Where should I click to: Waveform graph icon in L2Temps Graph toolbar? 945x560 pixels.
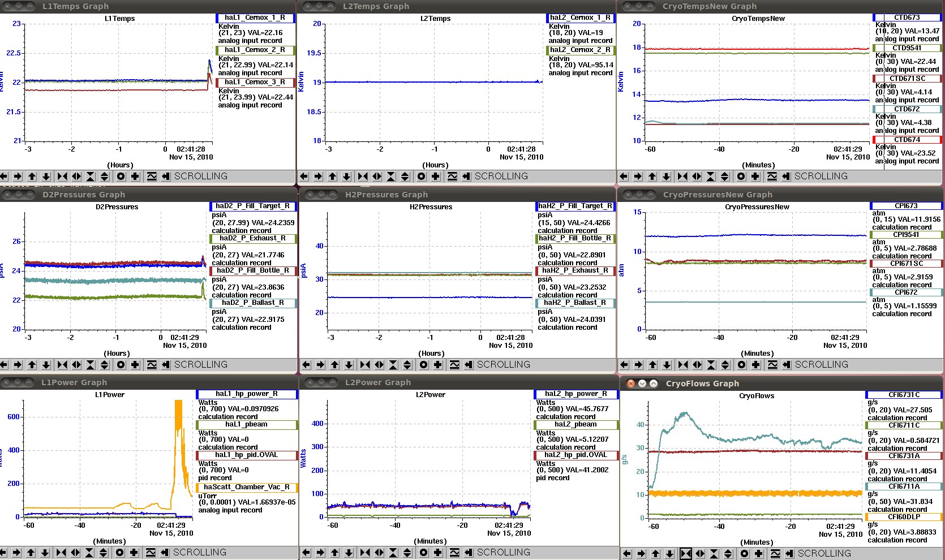coord(452,176)
